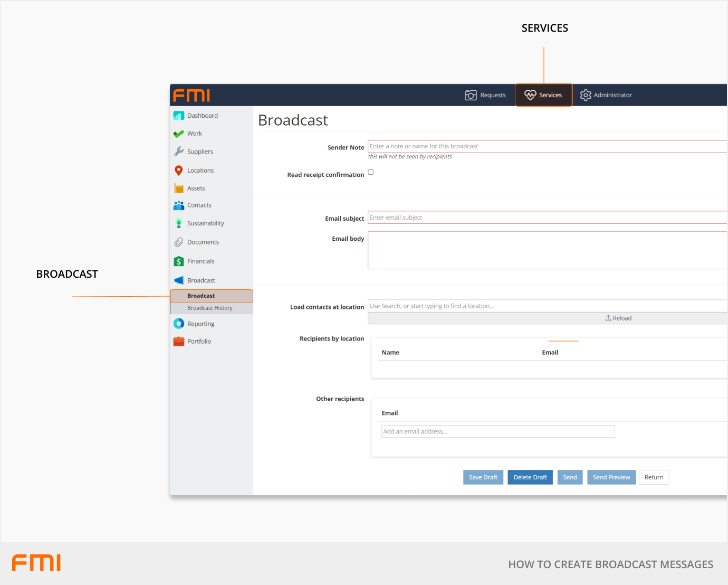Open the Sustainability leaf icon

click(178, 223)
